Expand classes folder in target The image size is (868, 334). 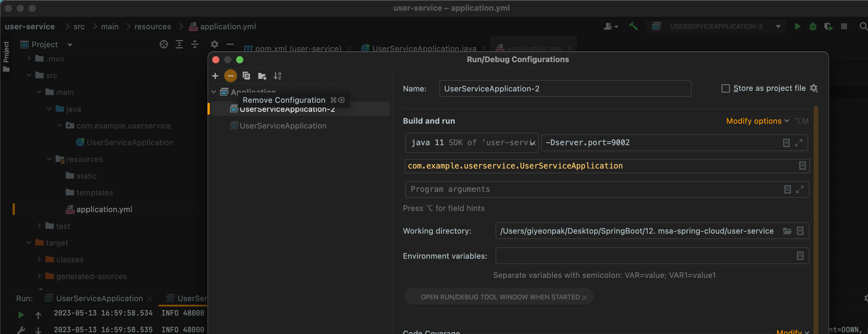[39, 259]
